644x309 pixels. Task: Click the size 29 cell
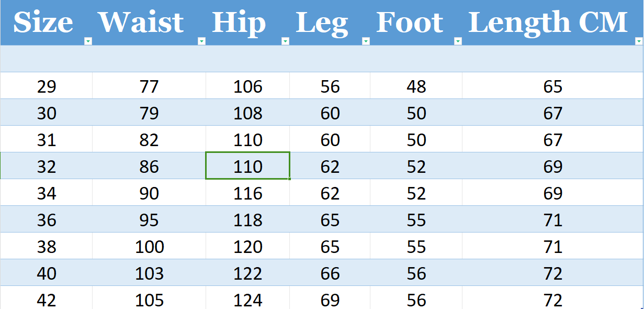pos(47,86)
